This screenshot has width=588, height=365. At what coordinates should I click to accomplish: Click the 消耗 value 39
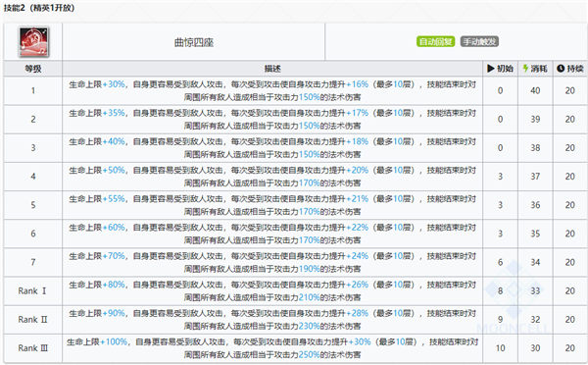[535, 119]
